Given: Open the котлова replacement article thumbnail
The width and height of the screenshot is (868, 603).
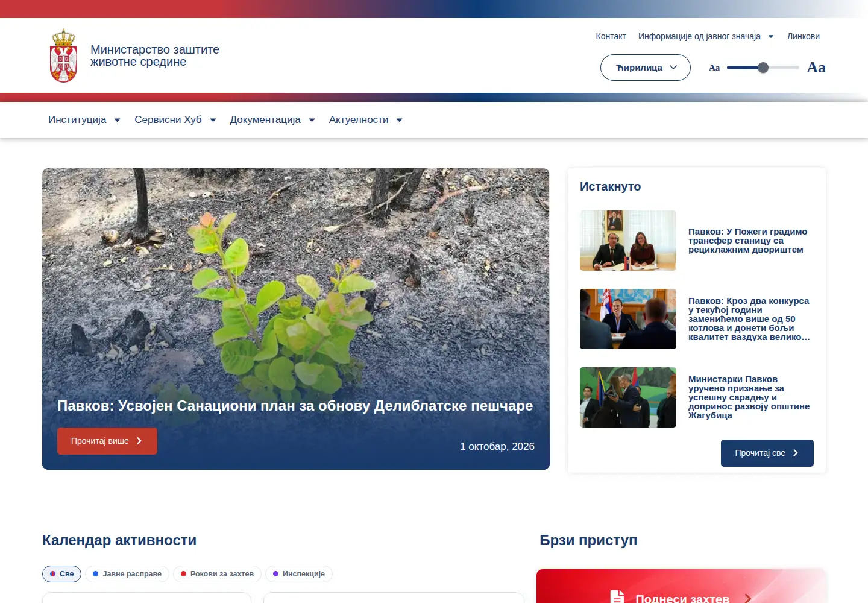Looking at the screenshot, I should coord(628,319).
